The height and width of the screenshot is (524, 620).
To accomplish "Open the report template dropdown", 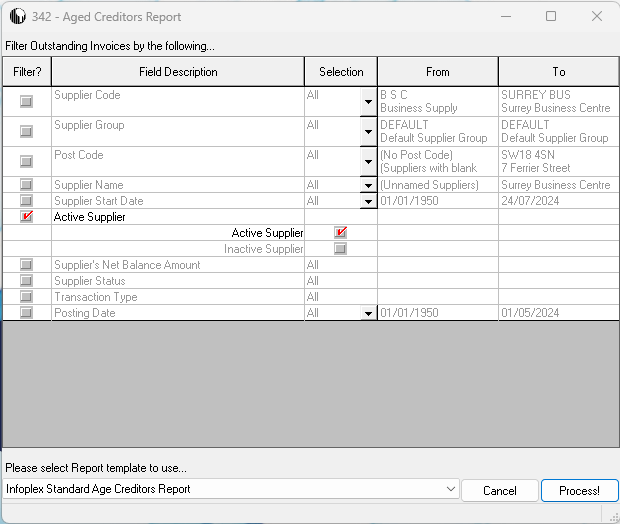I will [x=449, y=490].
